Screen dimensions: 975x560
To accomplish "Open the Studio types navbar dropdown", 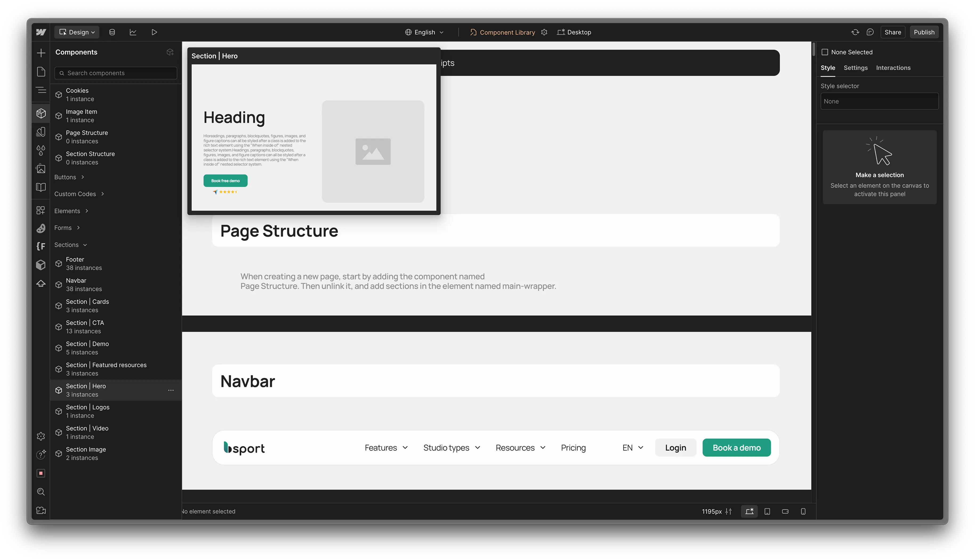I will point(452,448).
